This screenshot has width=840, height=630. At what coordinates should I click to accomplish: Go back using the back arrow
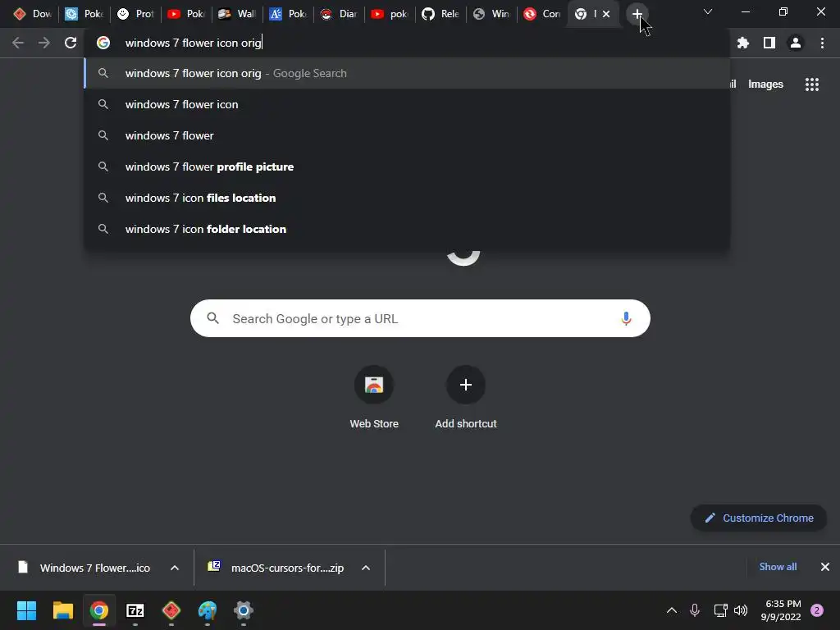click(x=18, y=43)
